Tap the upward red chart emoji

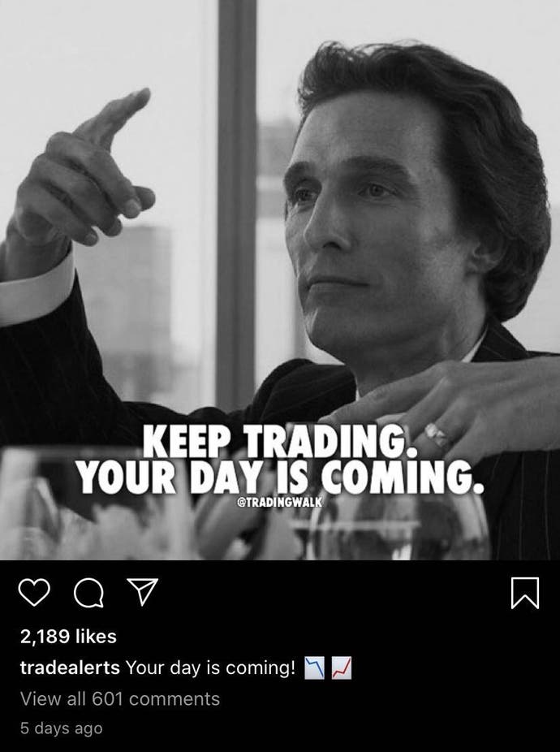point(342,668)
